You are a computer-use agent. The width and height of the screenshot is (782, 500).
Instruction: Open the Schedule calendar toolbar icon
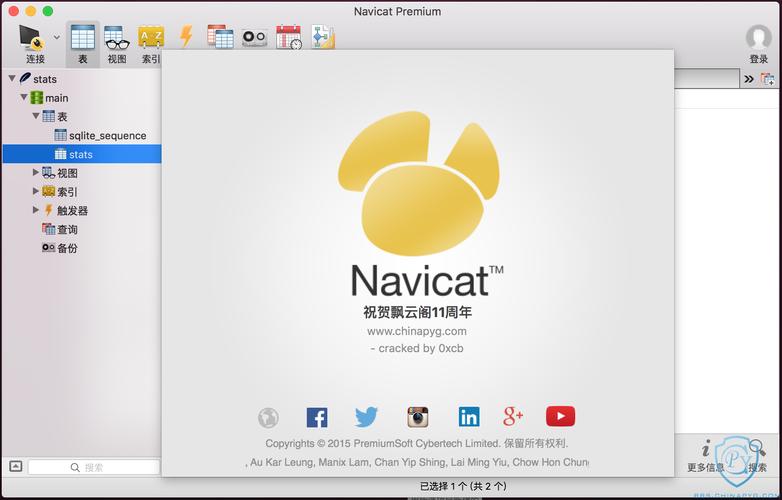pos(289,36)
